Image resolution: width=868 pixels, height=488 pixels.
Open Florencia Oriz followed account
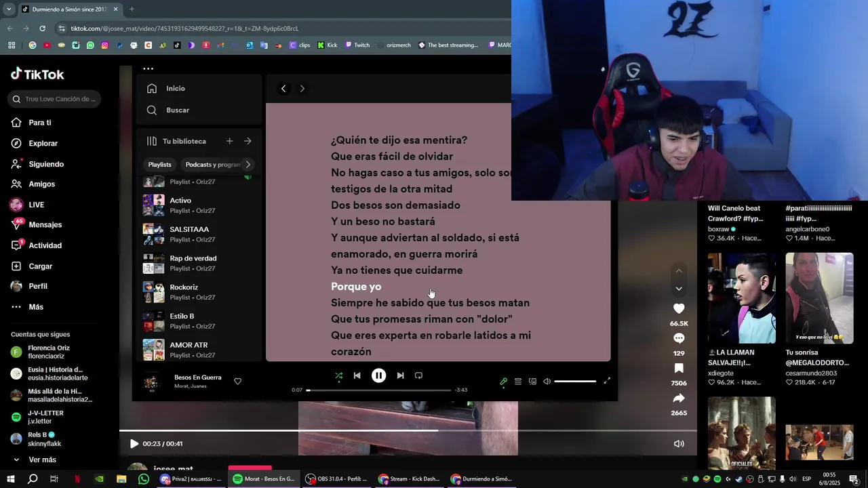tap(50, 352)
